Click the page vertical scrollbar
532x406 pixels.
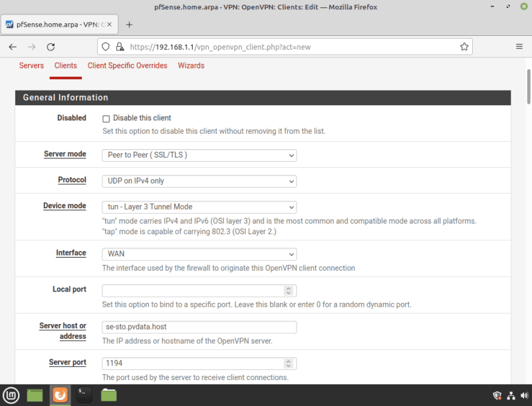529,200
